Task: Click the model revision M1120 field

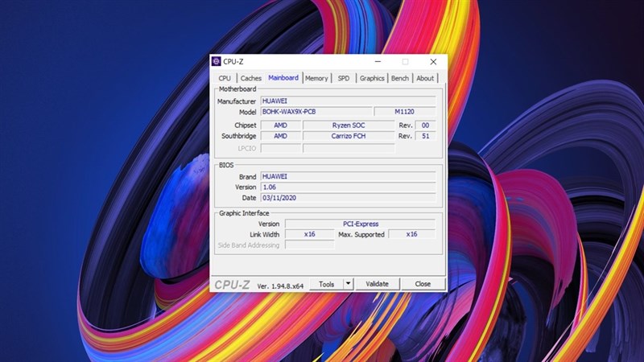Action: (x=405, y=112)
